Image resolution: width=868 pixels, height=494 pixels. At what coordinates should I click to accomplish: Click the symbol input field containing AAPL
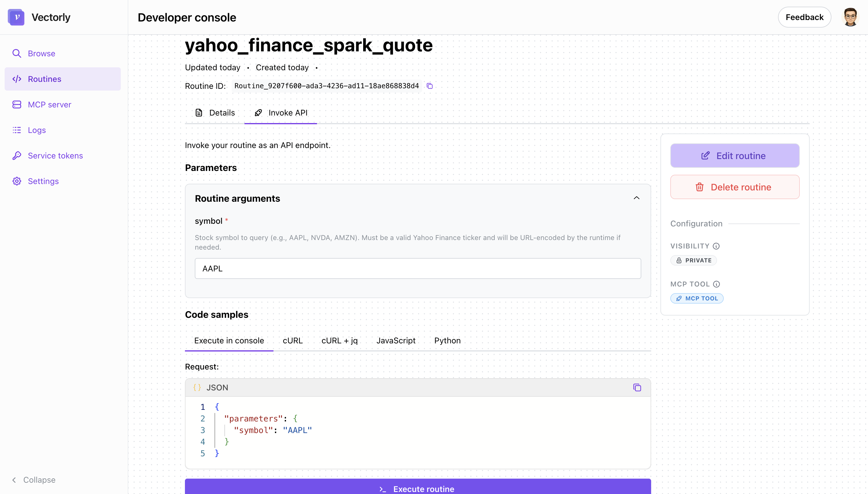(x=418, y=268)
